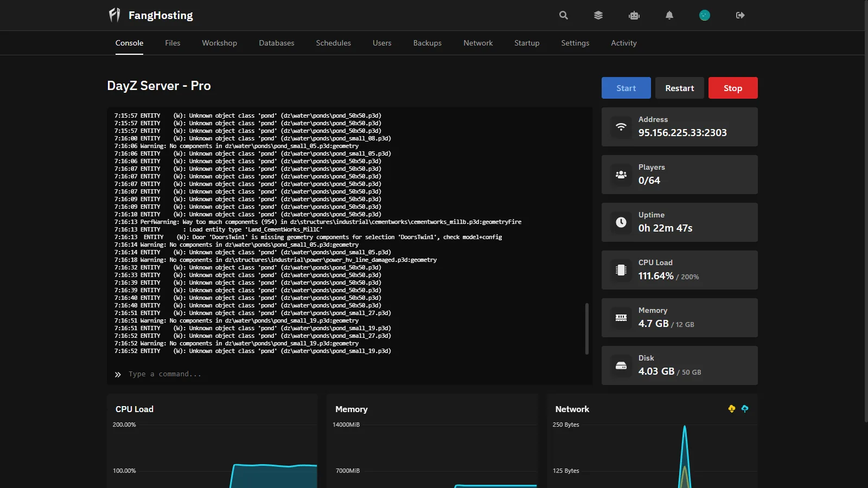868x488 pixels.
Task: Click the console output scrollbar
Action: click(587, 329)
